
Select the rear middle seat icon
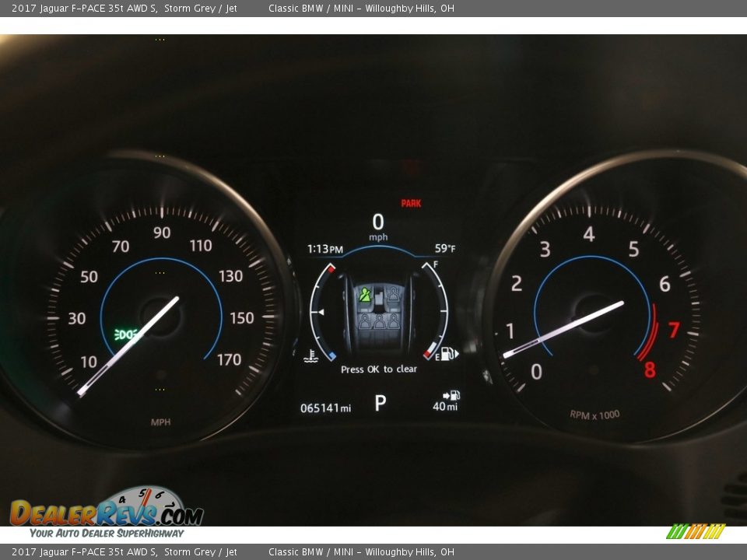pyautogui.click(x=380, y=321)
